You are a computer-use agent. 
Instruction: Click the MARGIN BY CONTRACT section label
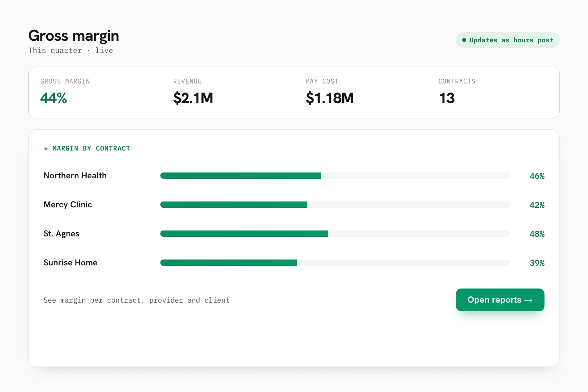coord(91,149)
